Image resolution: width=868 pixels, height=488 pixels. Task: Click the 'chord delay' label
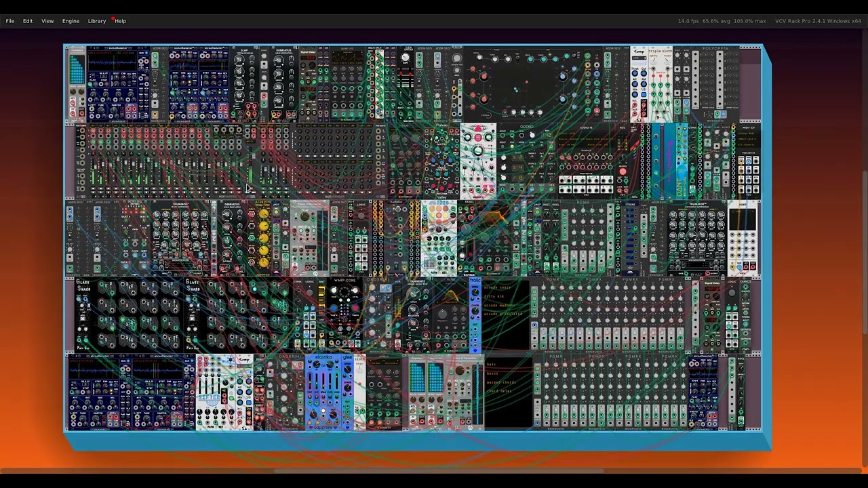click(x=500, y=391)
